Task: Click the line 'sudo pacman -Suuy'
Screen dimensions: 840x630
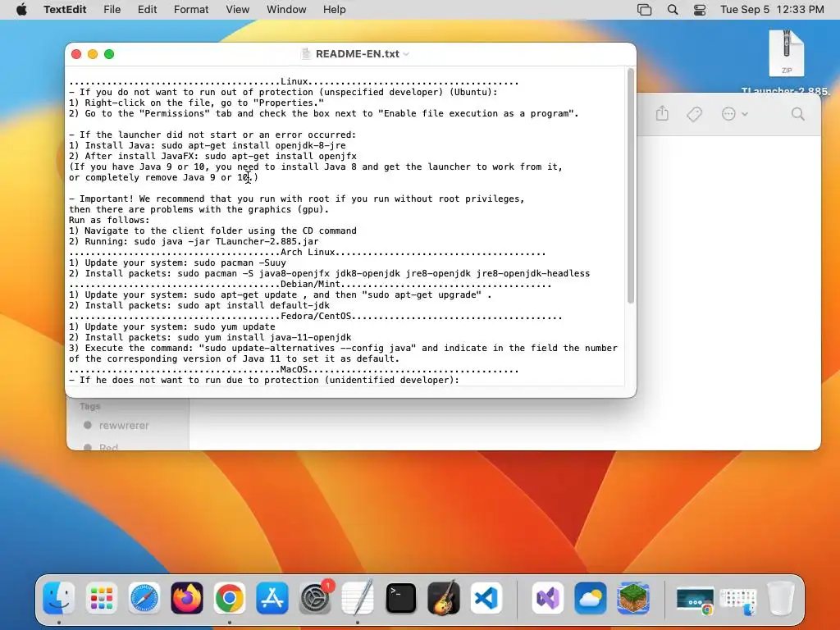Action: tap(177, 262)
